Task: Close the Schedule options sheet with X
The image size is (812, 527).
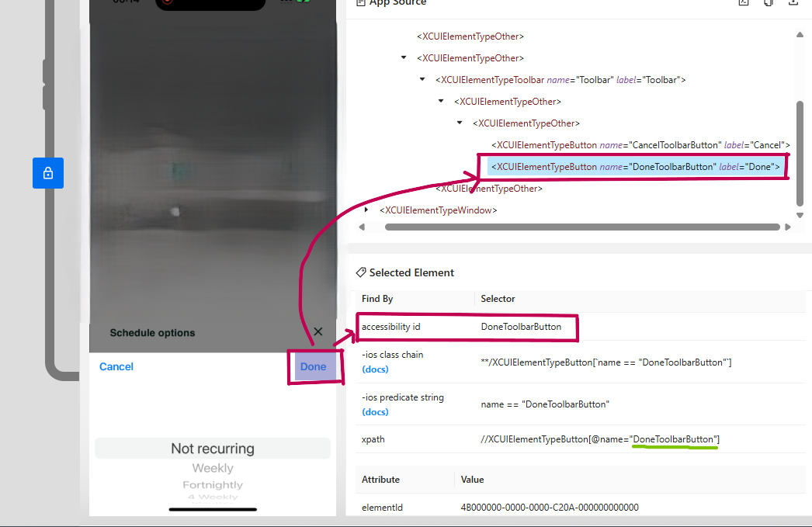Action: pyautogui.click(x=318, y=331)
